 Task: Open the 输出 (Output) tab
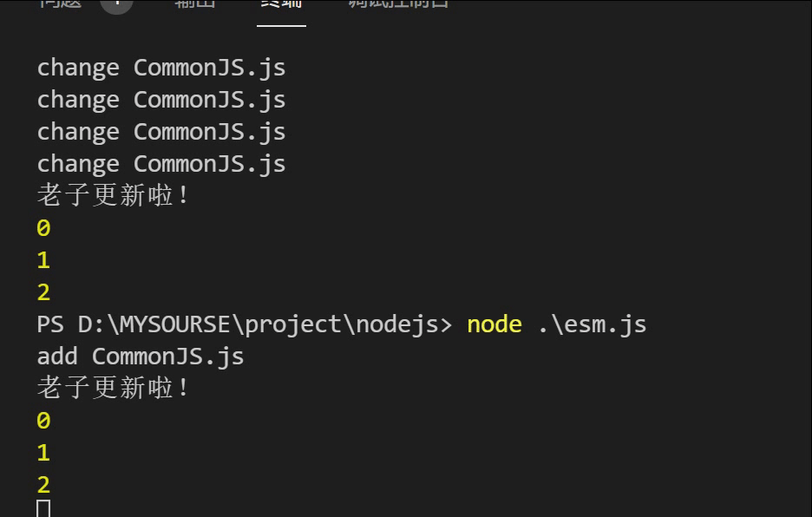(x=194, y=3)
